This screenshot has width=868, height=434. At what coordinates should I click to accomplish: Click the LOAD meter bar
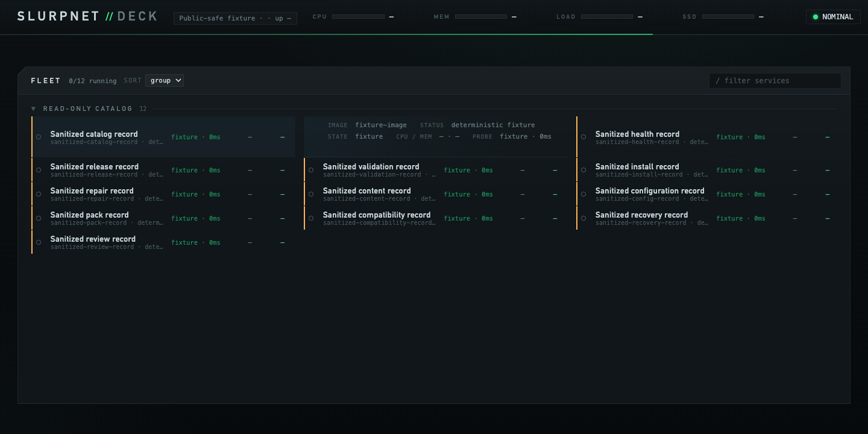(607, 17)
